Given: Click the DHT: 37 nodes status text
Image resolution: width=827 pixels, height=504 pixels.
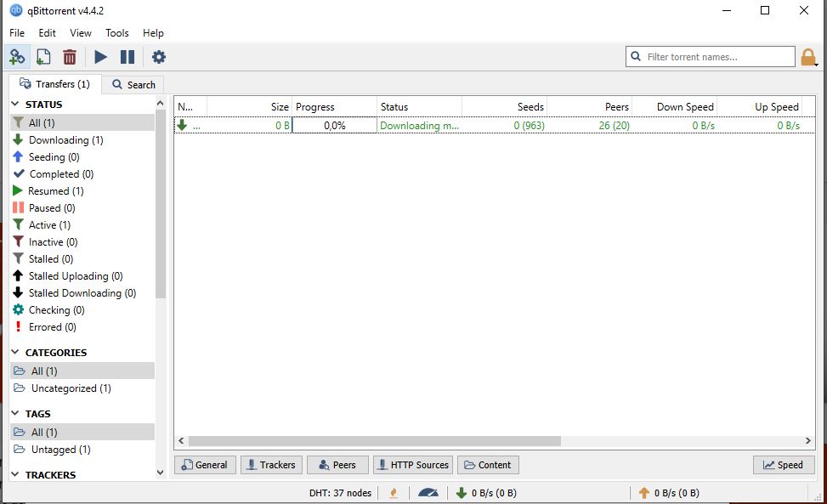Looking at the screenshot, I should tap(340, 493).
